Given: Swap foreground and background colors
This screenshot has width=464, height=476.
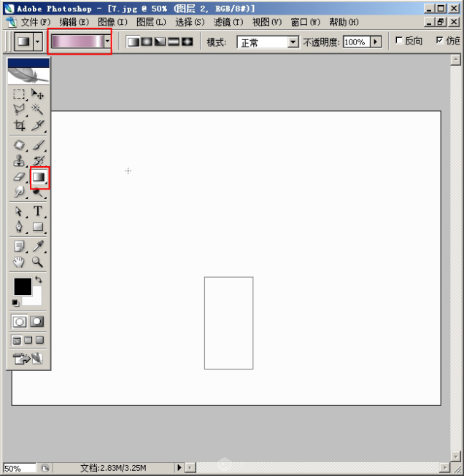Looking at the screenshot, I should pyautogui.click(x=38, y=280).
